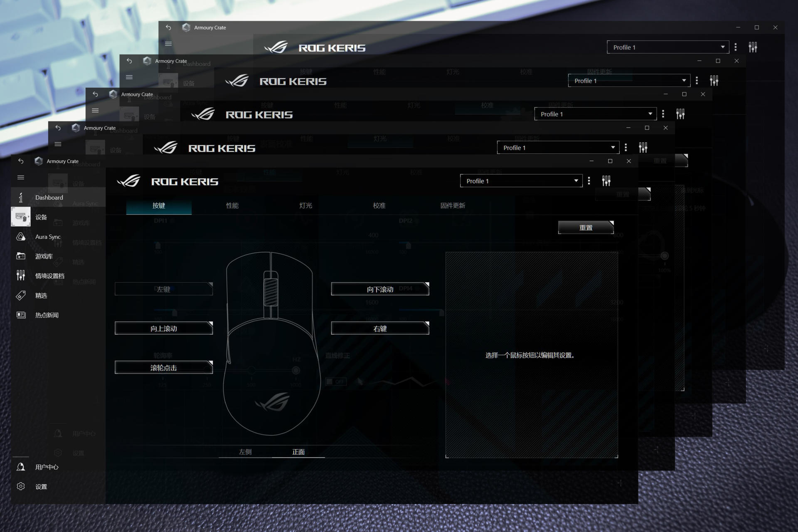Switch to the 性能 tab
The image size is (798, 532).
pyautogui.click(x=232, y=206)
